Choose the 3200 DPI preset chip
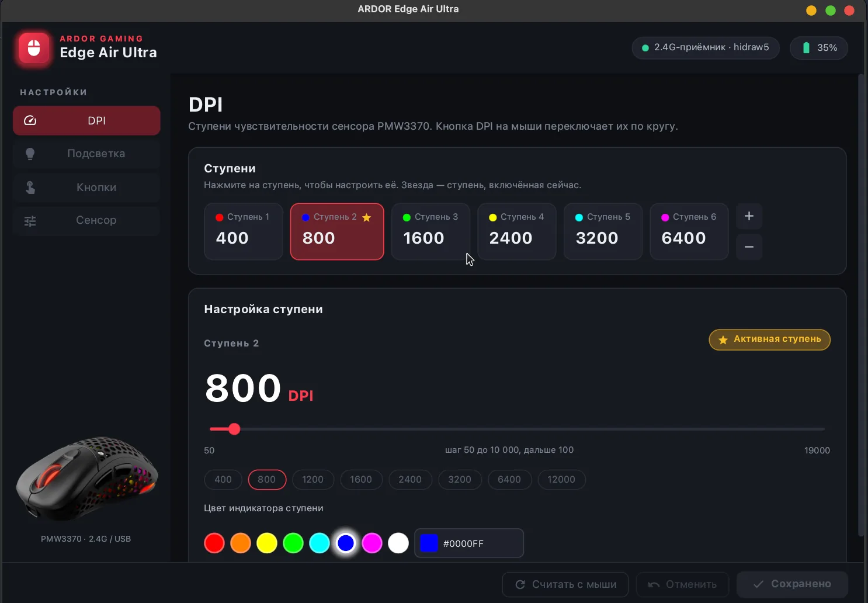Screen dimensions: 868x603 pyautogui.click(x=460, y=480)
